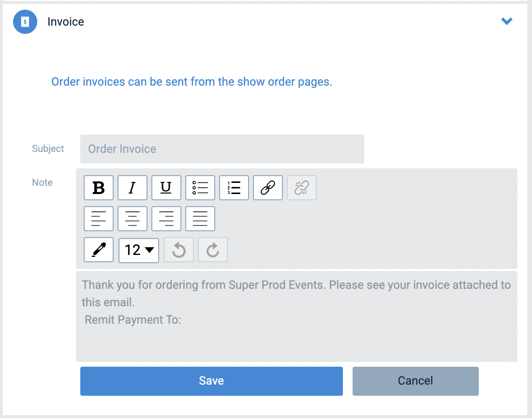Remove the hyperlink
Screen dimensions: 532x418
pos(302,188)
